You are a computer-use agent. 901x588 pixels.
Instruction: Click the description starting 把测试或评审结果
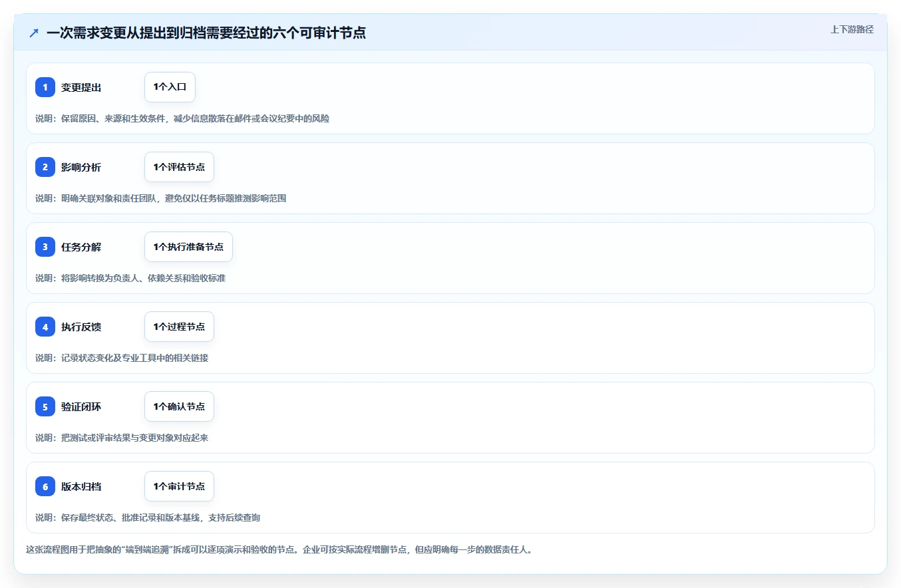(x=122, y=438)
